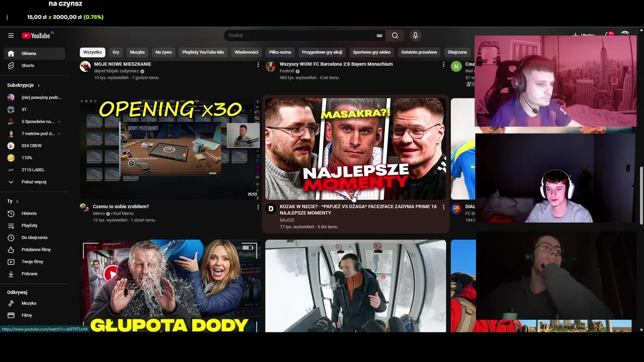Select Ostatnio przesłane chip
This screenshot has width=644, height=362.
(x=419, y=52)
